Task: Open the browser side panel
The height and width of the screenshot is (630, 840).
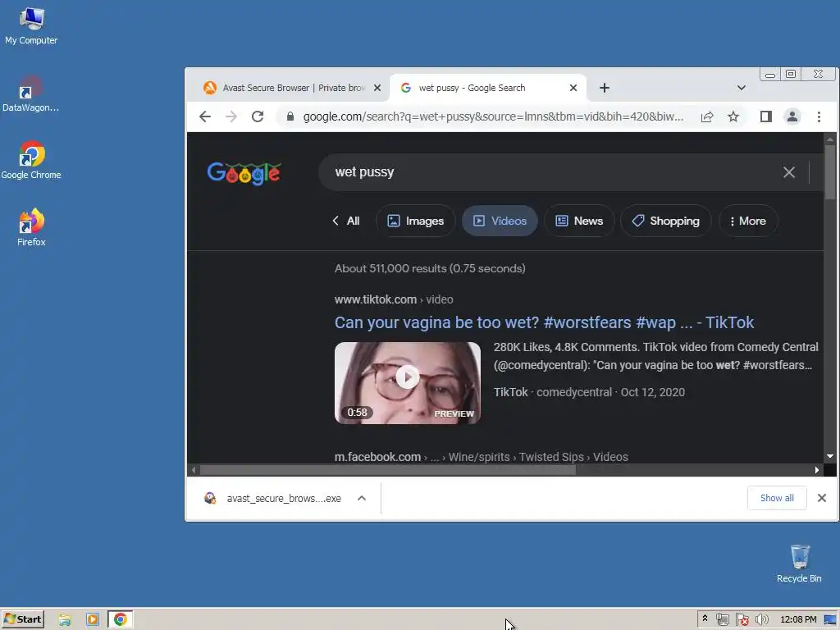Action: click(766, 116)
